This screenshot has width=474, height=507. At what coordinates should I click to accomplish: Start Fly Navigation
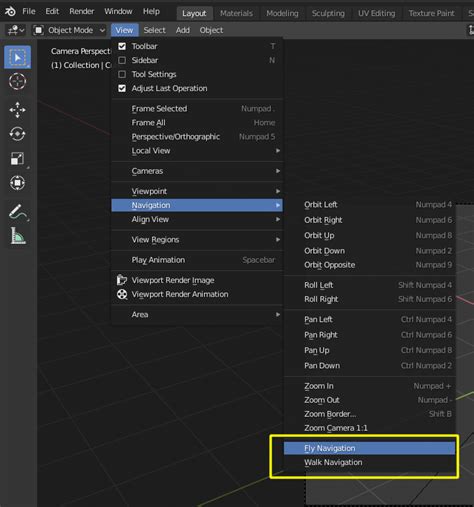(x=370, y=448)
